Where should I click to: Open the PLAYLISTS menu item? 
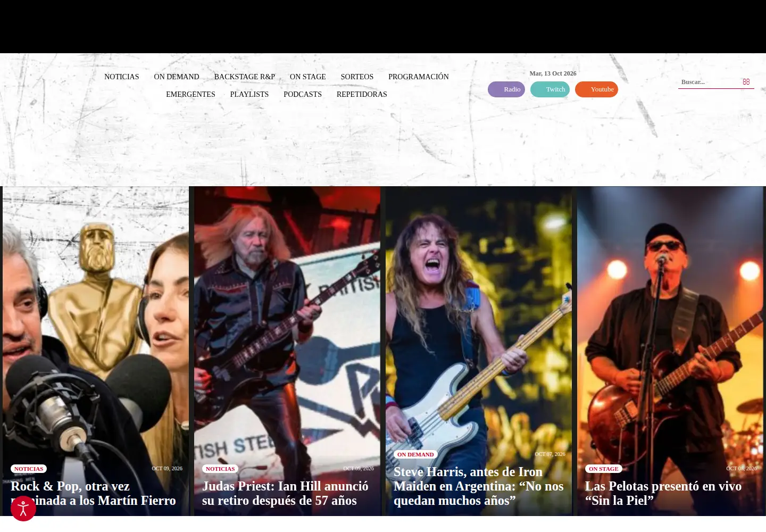coord(249,94)
